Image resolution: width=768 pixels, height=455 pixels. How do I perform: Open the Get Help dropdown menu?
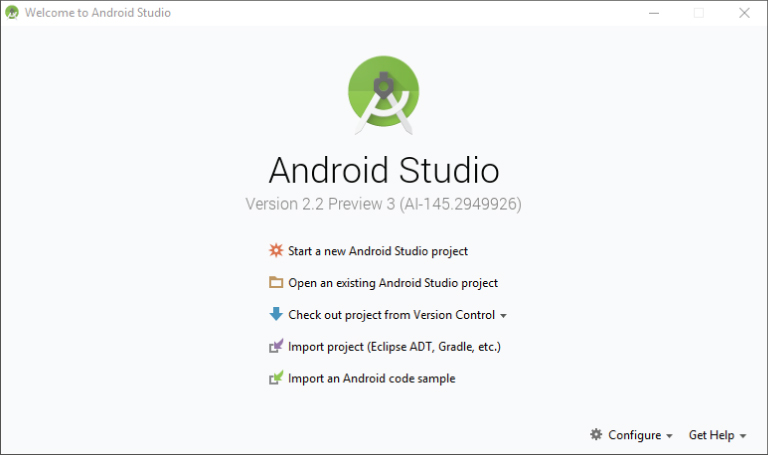[x=717, y=435]
